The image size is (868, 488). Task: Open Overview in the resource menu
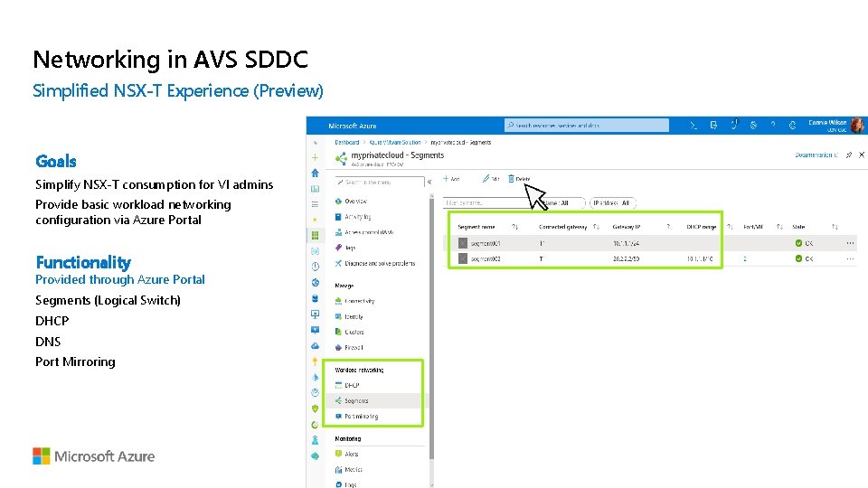coord(351,202)
